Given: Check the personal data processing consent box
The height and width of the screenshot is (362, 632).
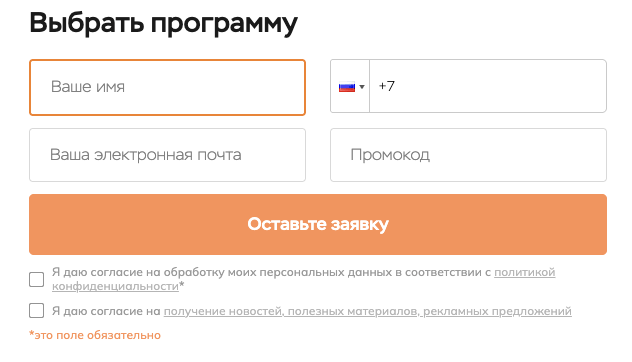Looking at the screenshot, I should coord(37,279).
